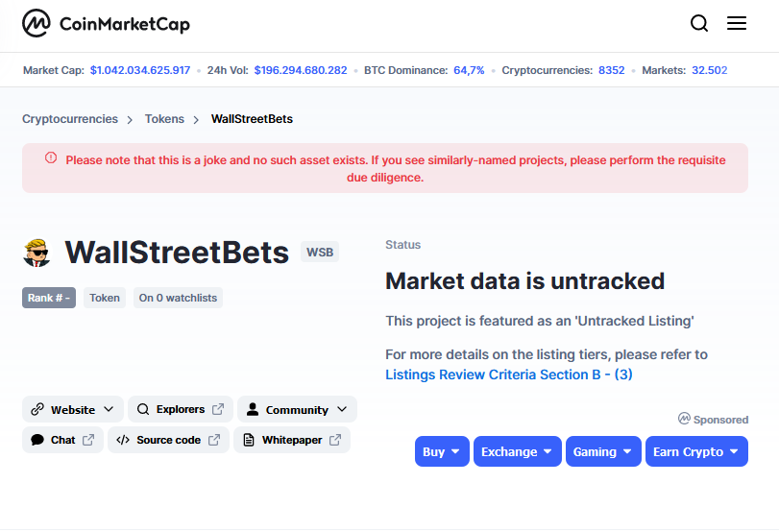Open the Chat bubble link

pyautogui.click(x=62, y=440)
